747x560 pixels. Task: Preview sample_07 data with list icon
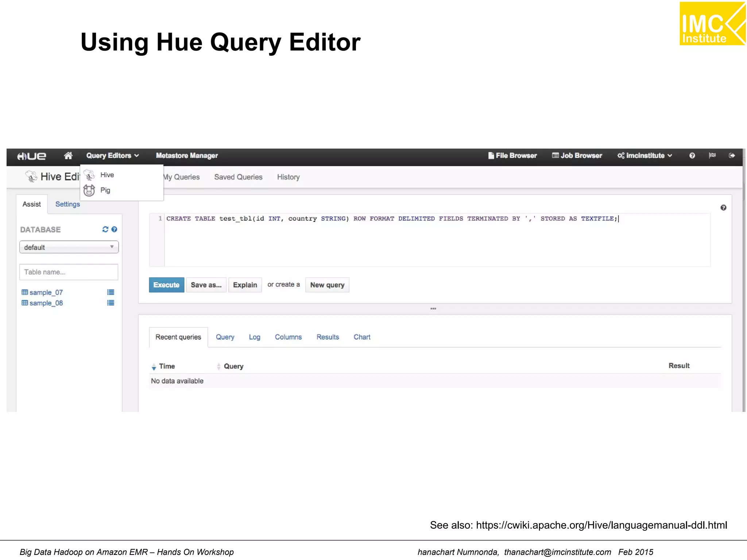tap(111, 292)
